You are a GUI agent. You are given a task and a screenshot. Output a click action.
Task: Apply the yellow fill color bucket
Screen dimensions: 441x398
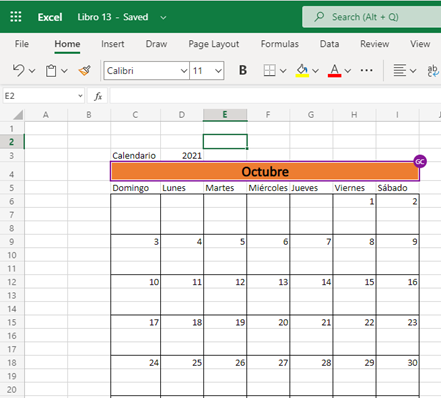point(302,70)
